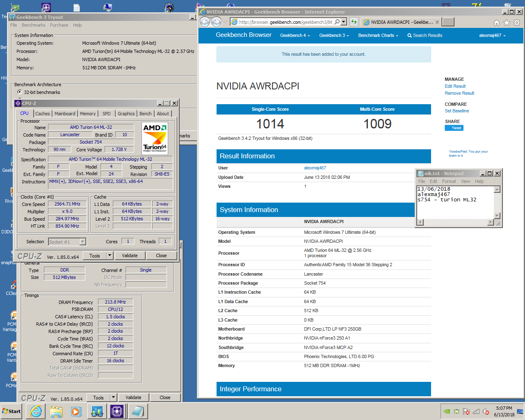This screenshot has height=420, width=525.
Task: Open Geekbench Benchmarks menu
Action: click(34, 25)
